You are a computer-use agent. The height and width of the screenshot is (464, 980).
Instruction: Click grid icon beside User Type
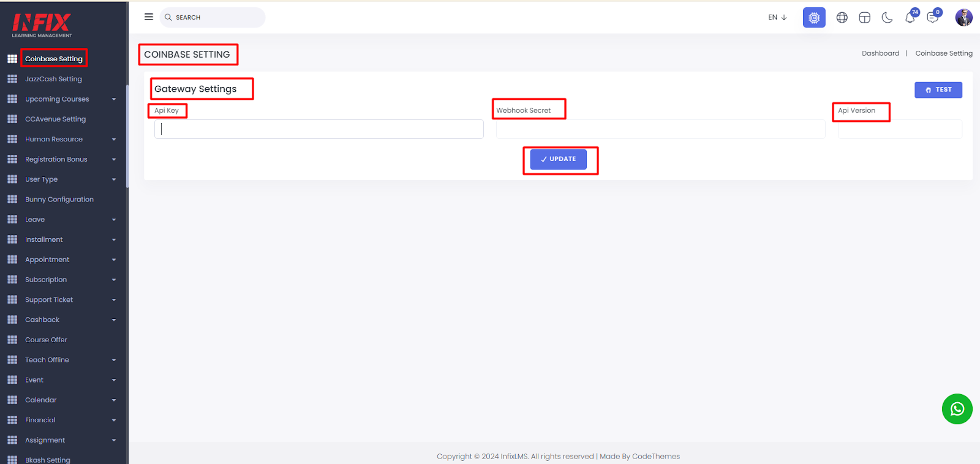click(x=12, y=179)
